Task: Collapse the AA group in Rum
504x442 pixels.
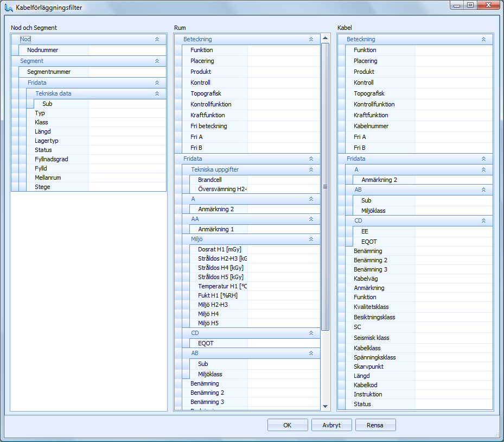Action: 311,219
